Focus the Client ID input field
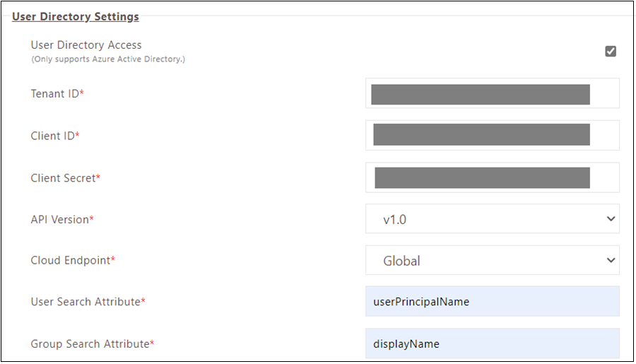 [x=493, y=135]
